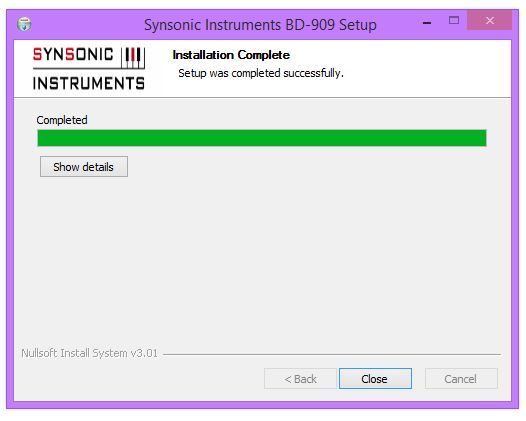Click the SYNSONIC logo text
526x421 pixels.
pyautogui.click(x=73, y=54)
